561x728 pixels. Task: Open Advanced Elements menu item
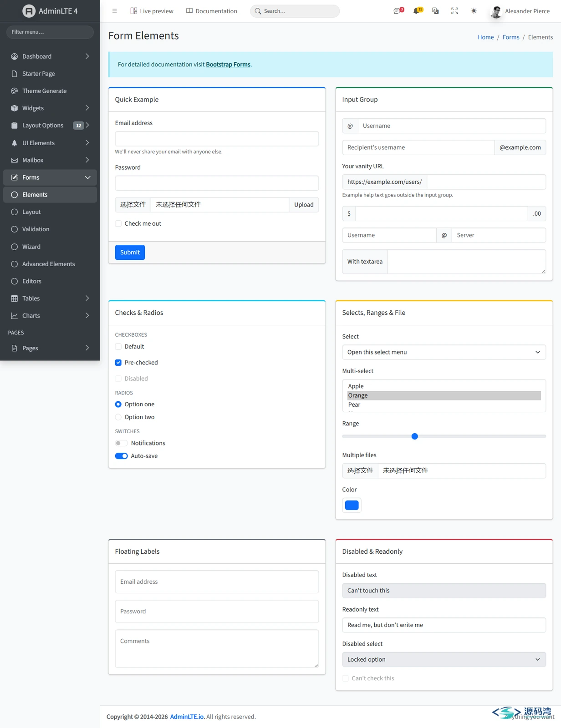(x=50, y=264)
